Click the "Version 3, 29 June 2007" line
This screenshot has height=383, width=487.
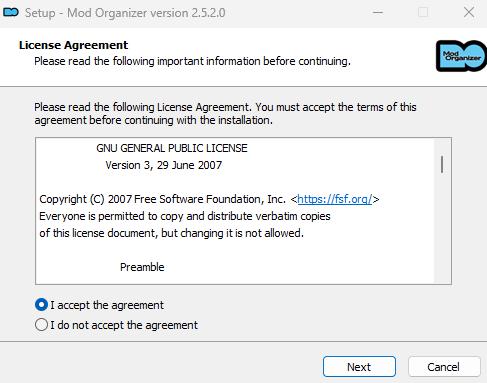(164, 165)
